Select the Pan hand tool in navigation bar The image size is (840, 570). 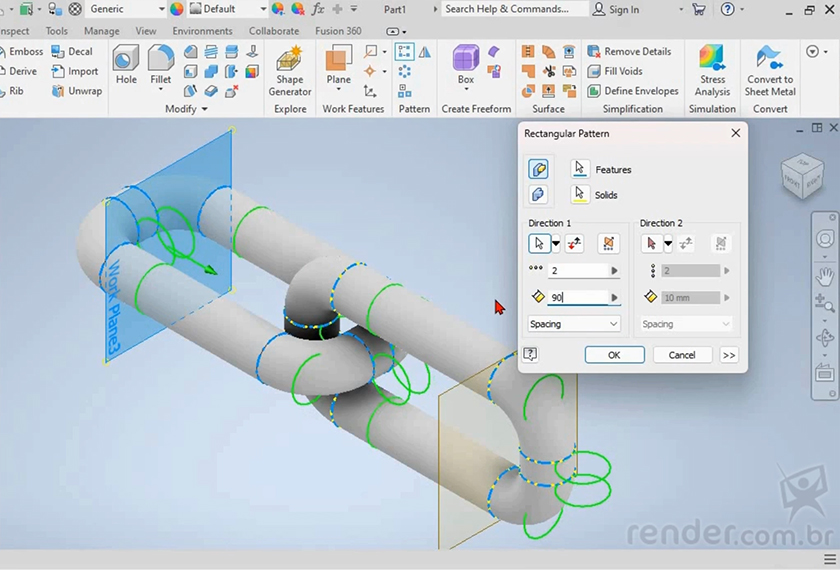pyautogui.click(x=825, y=275)
